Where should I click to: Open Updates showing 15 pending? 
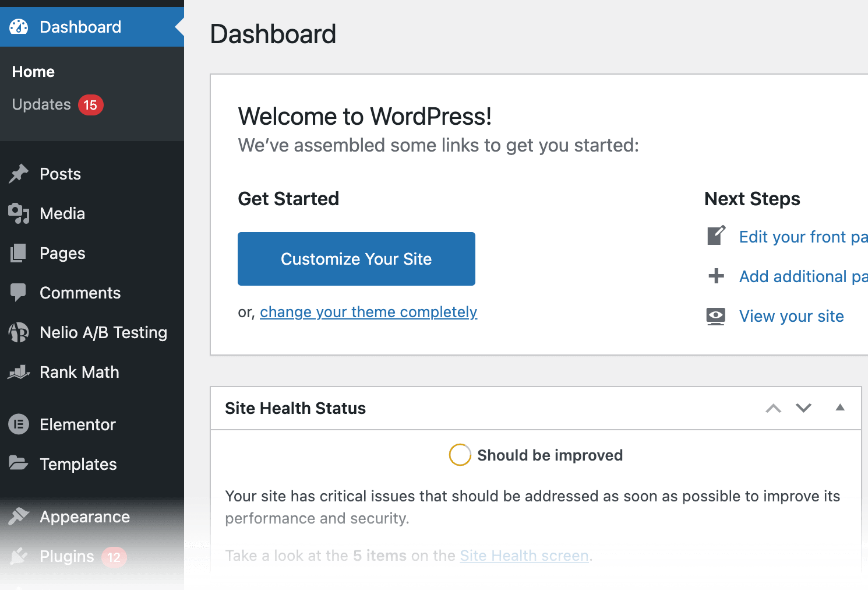[x=41, y=104]
